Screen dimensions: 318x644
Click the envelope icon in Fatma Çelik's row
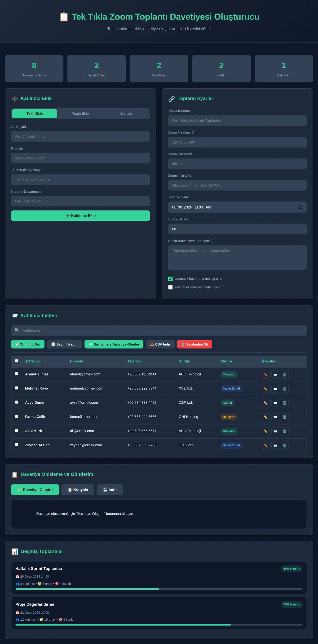(275, 417)
